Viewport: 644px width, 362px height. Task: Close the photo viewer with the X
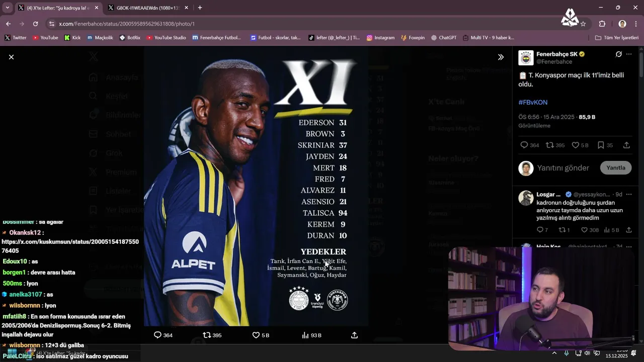coord(11,57)
